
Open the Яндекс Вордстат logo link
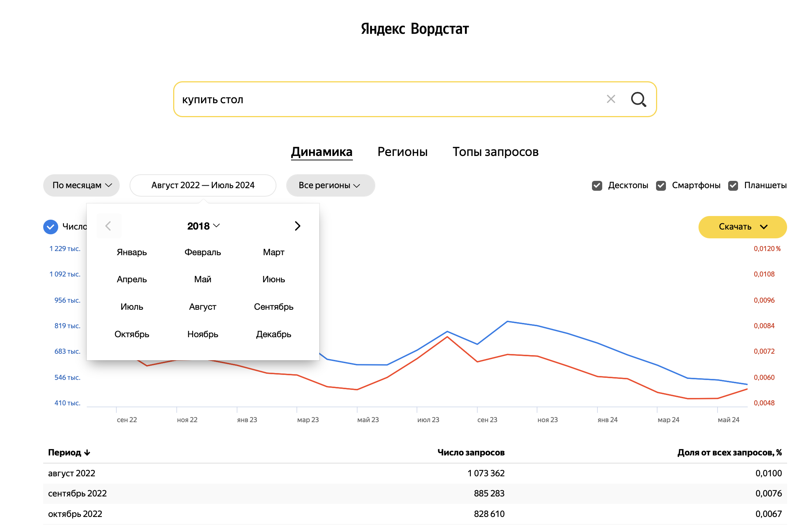pyautogui.click(x=415, y=29)
